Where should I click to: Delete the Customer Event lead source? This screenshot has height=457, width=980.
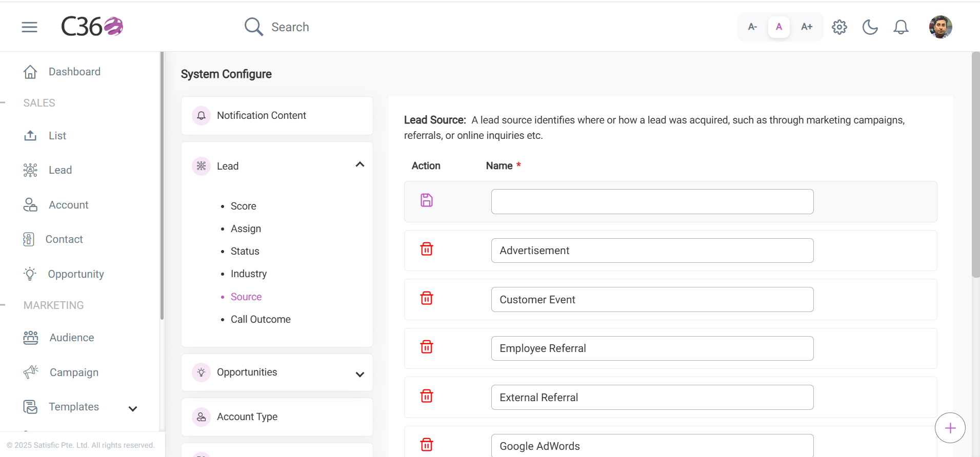(x=427, y=298)
